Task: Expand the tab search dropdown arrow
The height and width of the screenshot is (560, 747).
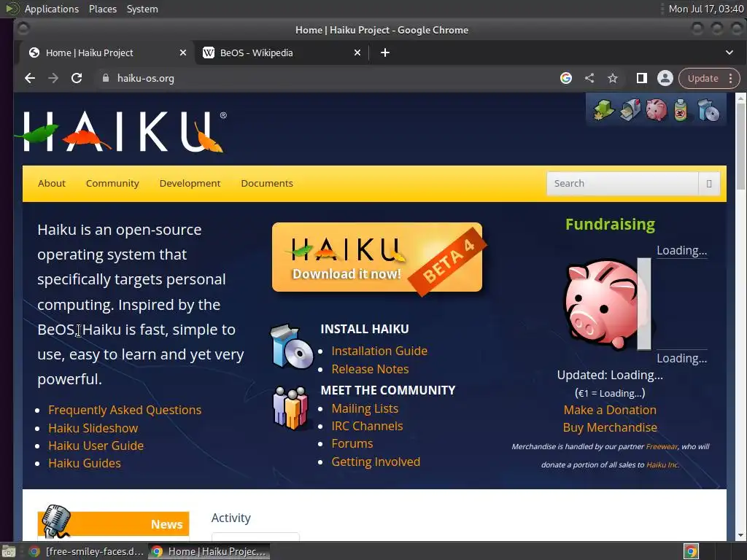Action: point(729,52)
